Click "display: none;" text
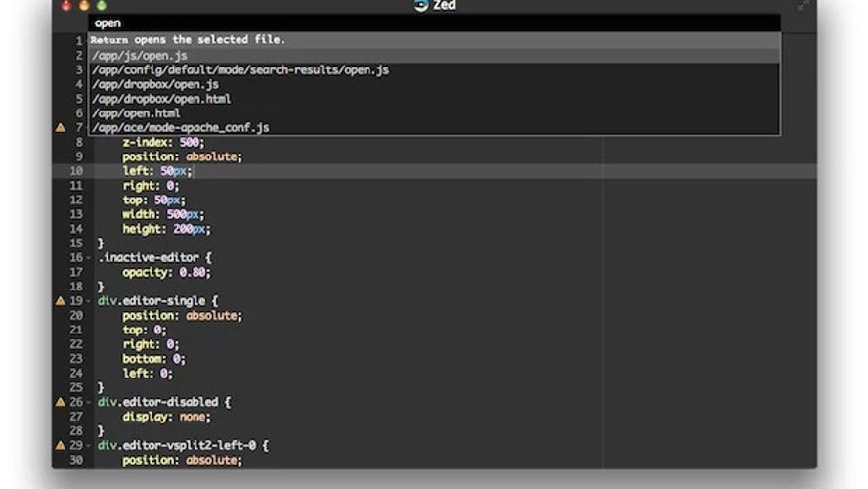The height and width of the screenshot is (489, 868). (x=166, y=417)
